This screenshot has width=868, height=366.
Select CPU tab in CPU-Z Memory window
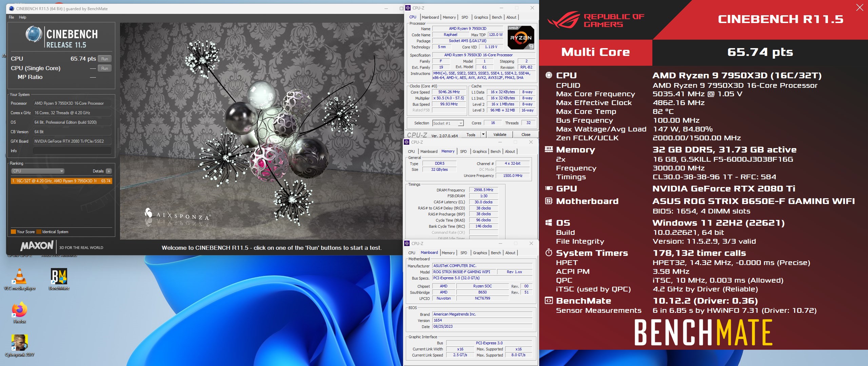[x=411, y=151]
